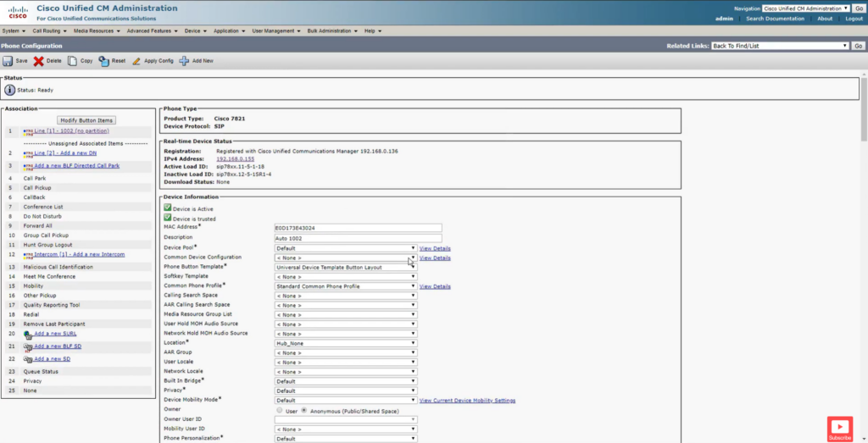Click the 'Call Park' association row
This screenshot has height=443, width=868.
click(77, 178)
